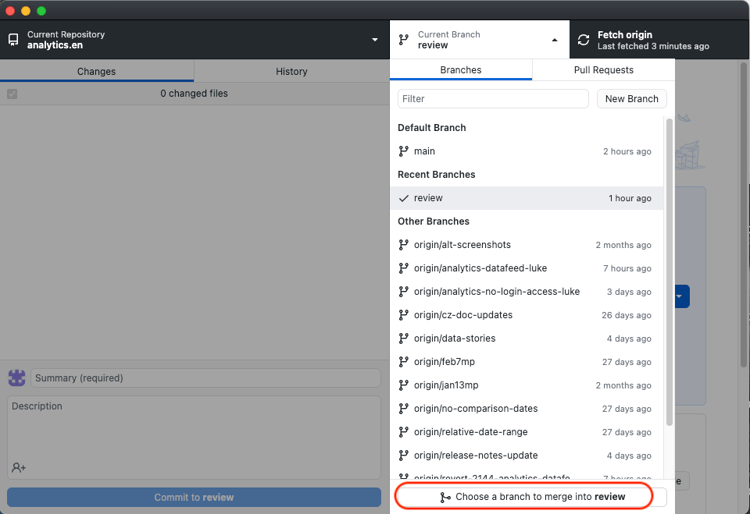Toggle the select all changed files checkbox

(12, 94)
